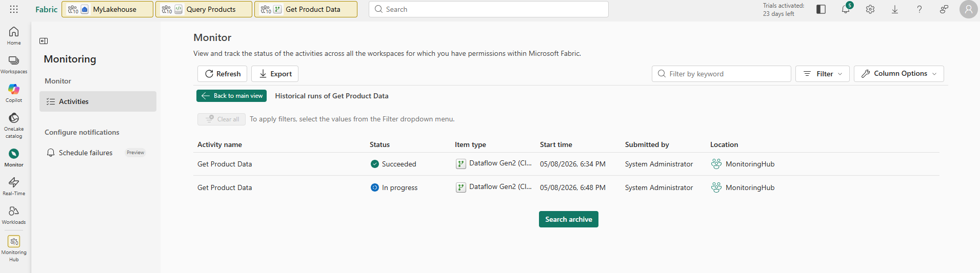This screenshot has height=273, width=980.
Task: Focus the Filter by keyword field
Action: pos(722,74)
